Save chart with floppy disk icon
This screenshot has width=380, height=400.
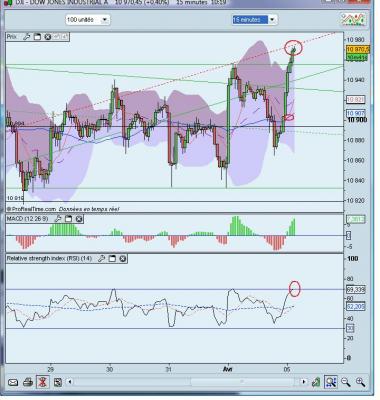pos(58,382)
